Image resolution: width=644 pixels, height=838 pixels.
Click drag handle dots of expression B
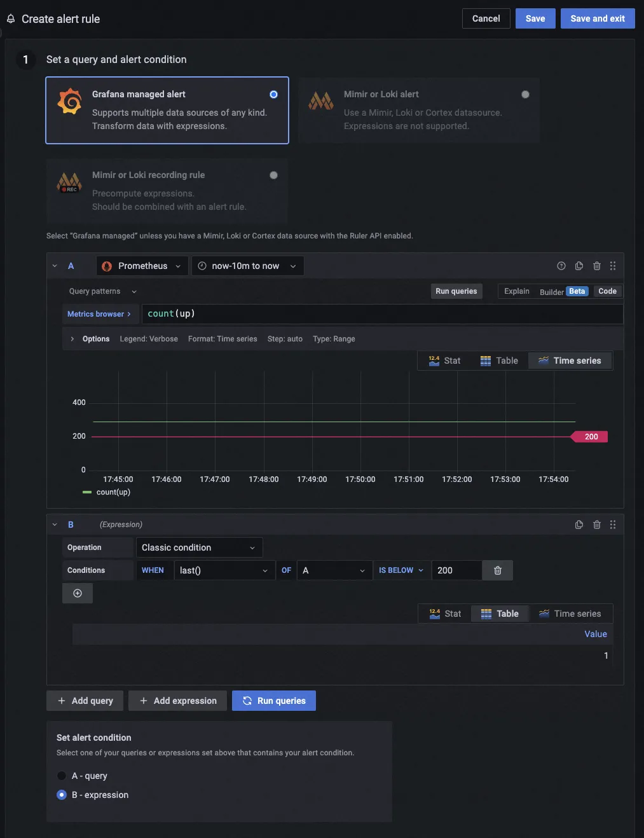coord(613,525)
